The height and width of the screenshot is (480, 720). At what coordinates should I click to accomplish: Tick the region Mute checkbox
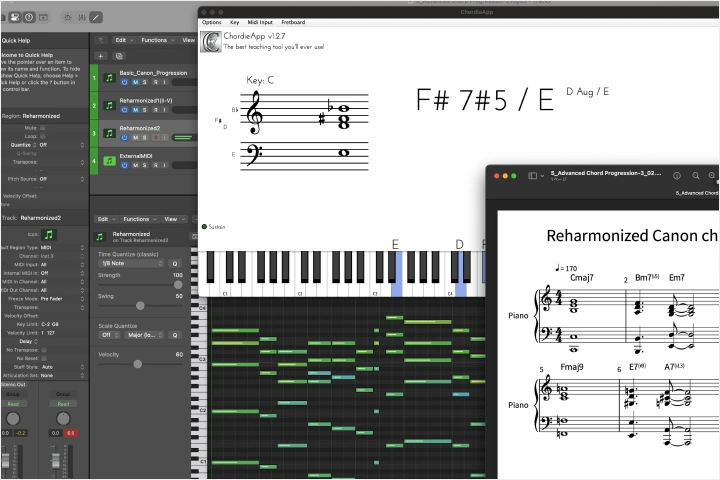[43, 128]
